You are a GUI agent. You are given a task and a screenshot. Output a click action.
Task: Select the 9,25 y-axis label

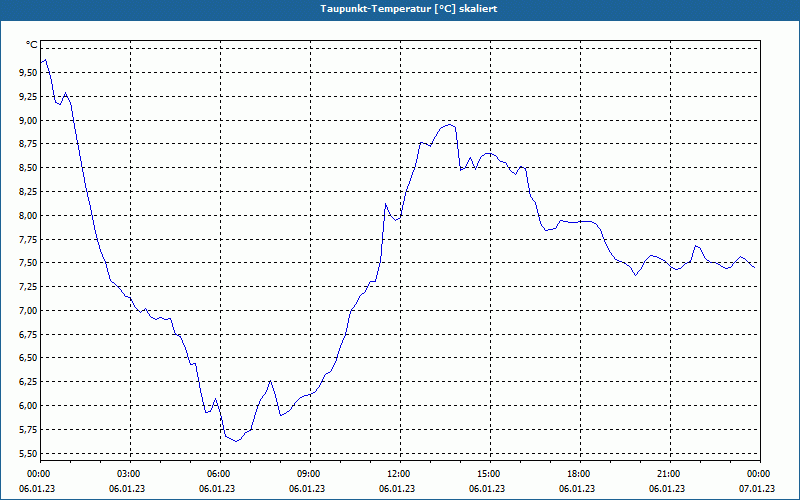pyautogui.click(x=28, y=96)
